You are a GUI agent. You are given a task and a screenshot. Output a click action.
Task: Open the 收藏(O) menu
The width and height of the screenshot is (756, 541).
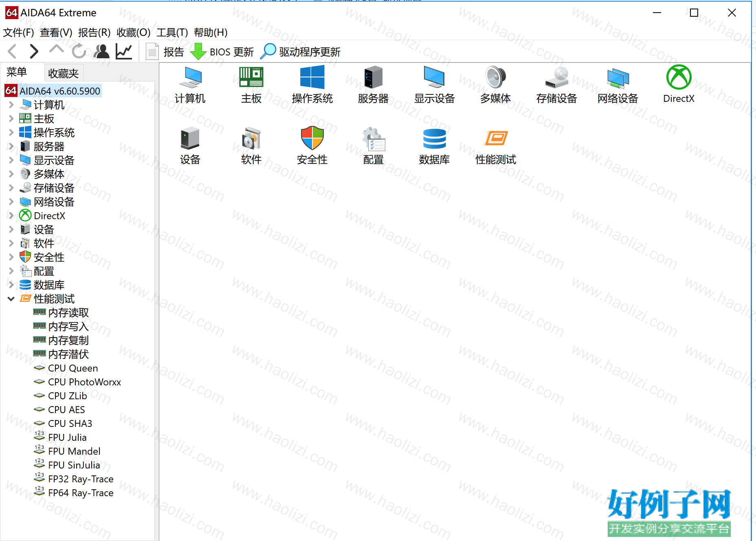(134, 32)
